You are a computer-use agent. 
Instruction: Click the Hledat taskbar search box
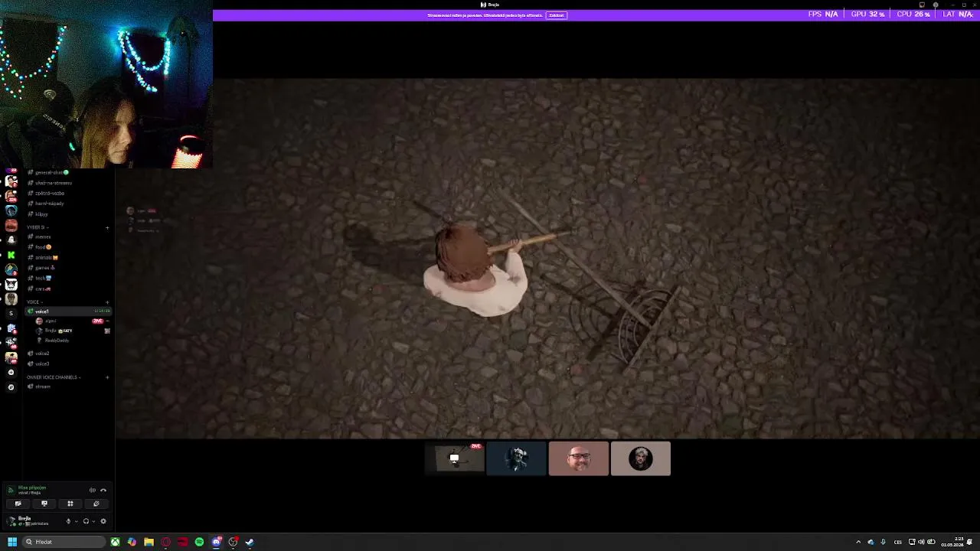tap(64, 542)
